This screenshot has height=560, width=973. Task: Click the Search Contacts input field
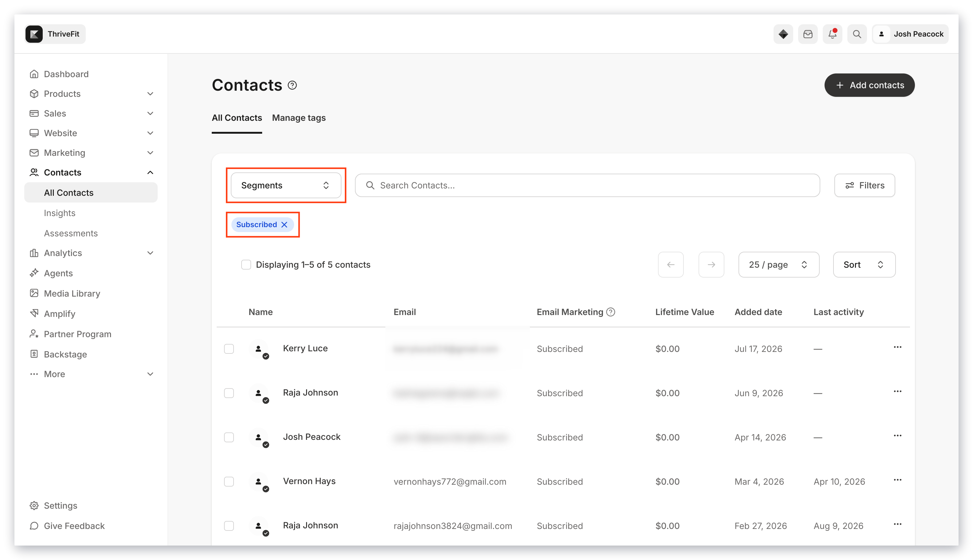pos(587,185)
